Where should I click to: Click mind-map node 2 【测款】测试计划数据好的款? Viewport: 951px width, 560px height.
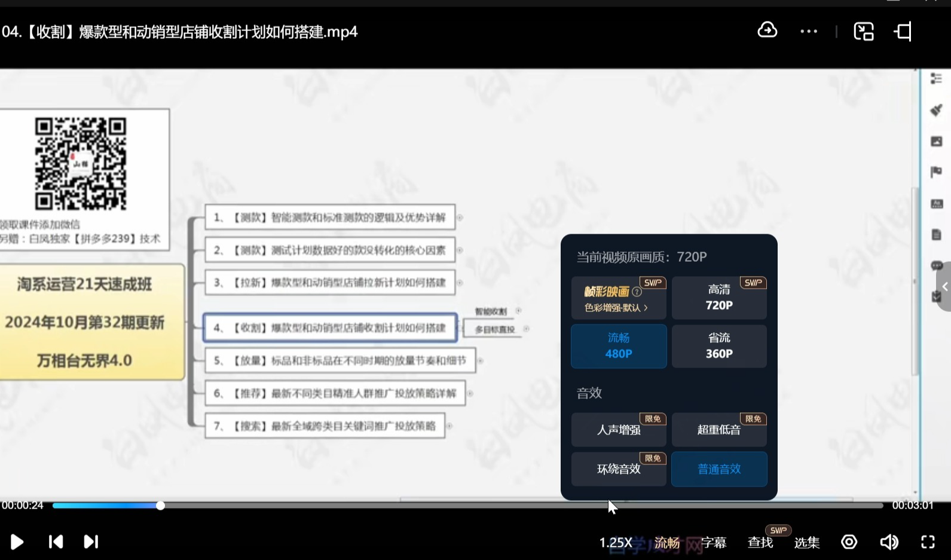tap(330, 250)
